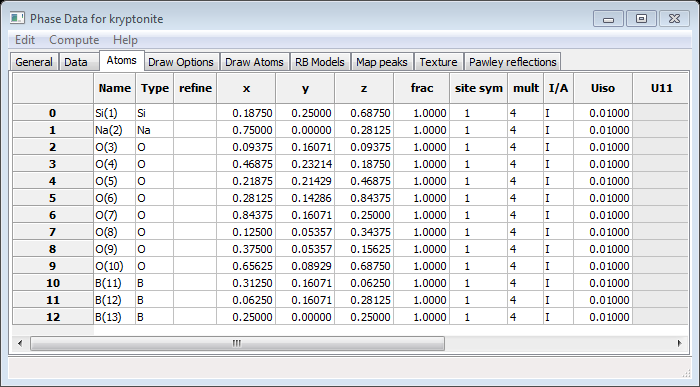Click the Type column header
Screen dimensions: 700x387
click(x=154, y=88)
